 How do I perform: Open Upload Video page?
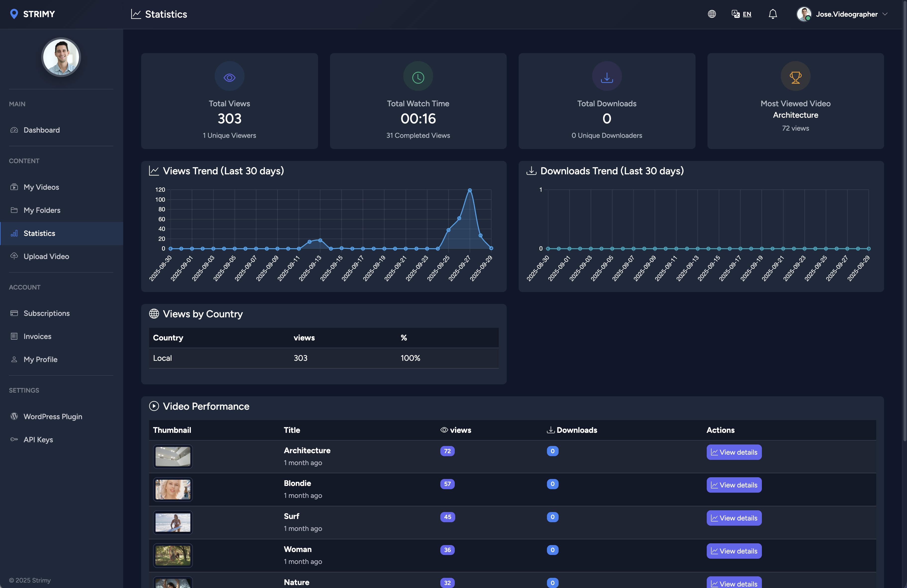pos(46,256)
